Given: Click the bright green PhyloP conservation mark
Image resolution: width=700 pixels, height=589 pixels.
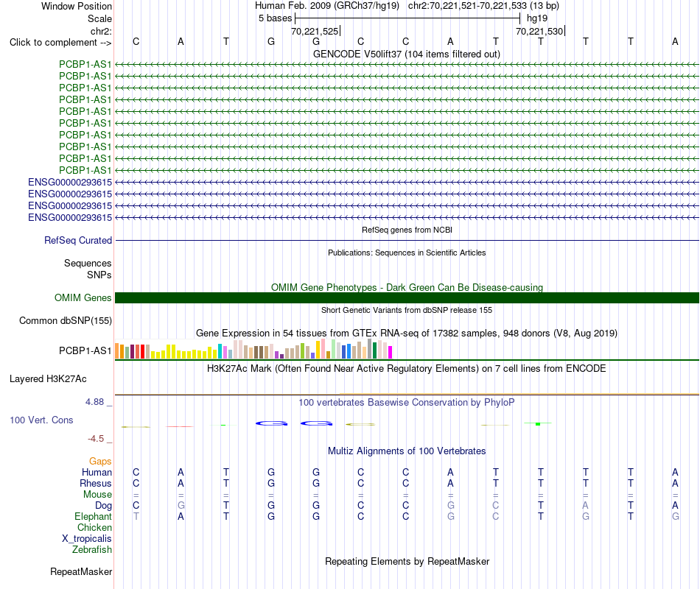Looking at the screenshot, I should click(538, 423).
